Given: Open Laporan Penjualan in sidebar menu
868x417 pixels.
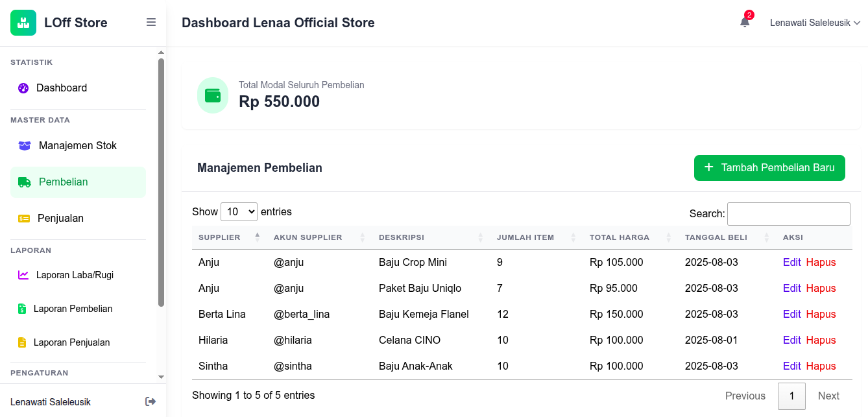Looking at the screenshot, I should [71, 342].
